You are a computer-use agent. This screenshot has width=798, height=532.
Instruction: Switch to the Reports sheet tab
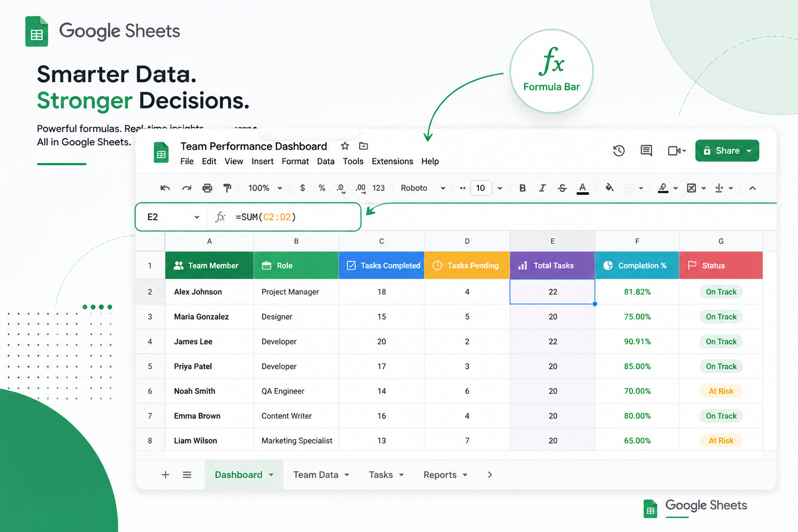tap(440, 475)
